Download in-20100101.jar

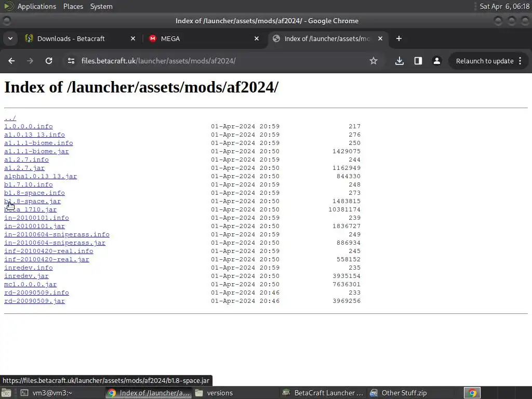[34, 226]
